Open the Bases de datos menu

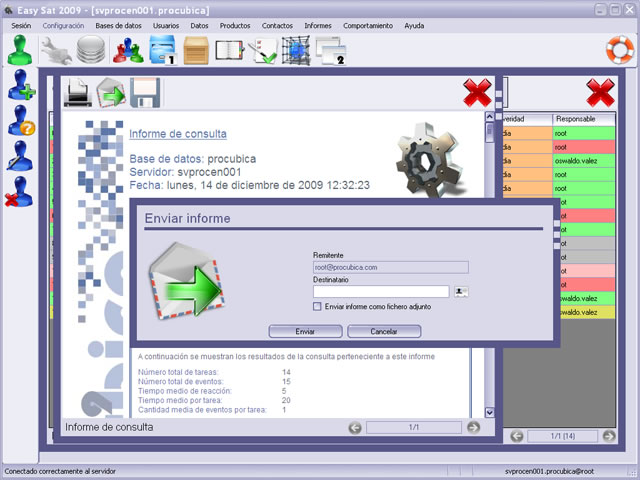118,26
